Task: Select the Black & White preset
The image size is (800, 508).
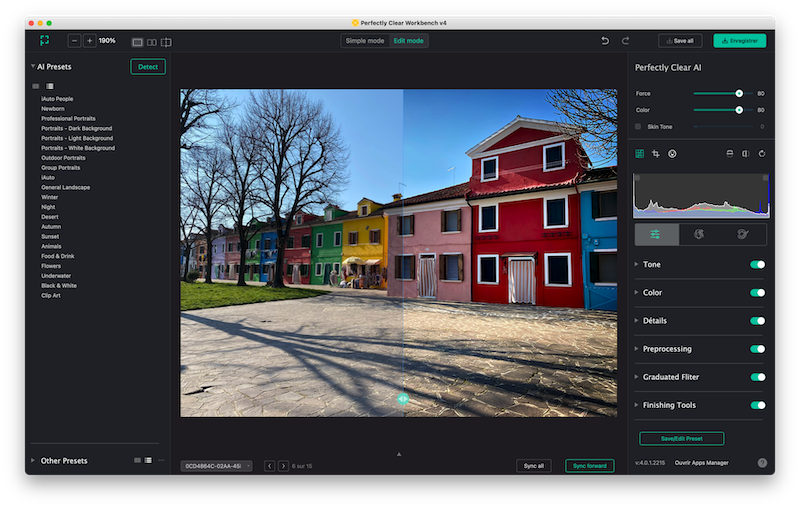Action: coord(59,286)
